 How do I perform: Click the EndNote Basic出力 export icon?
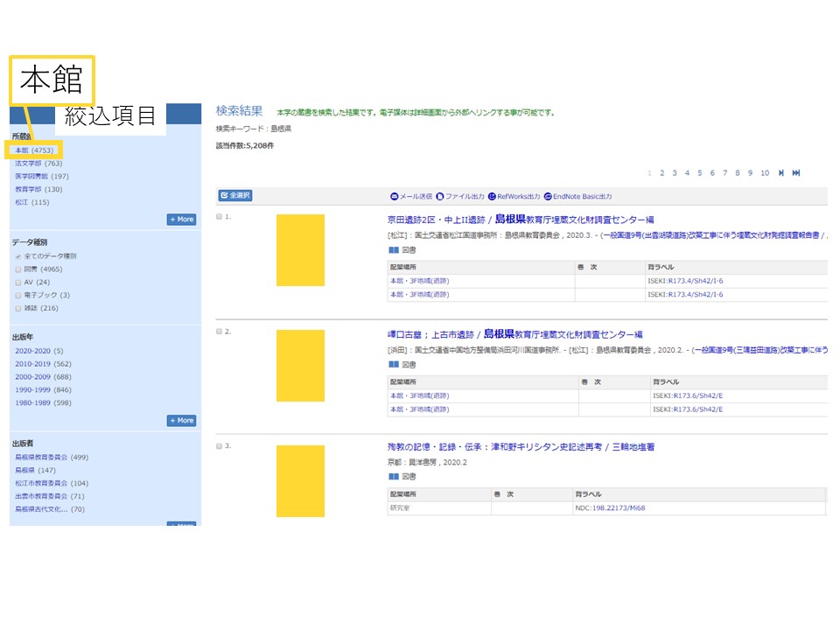tap(548, 197)
